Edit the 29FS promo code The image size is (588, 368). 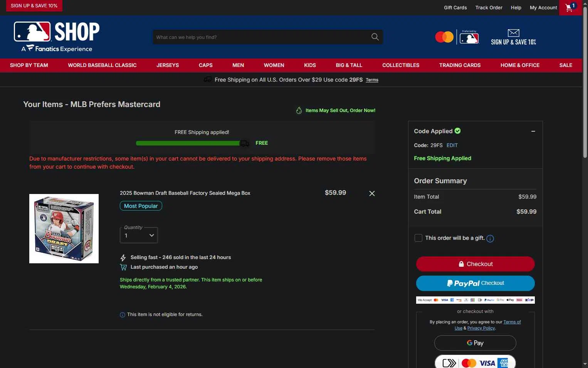click(x=452, y=146)
